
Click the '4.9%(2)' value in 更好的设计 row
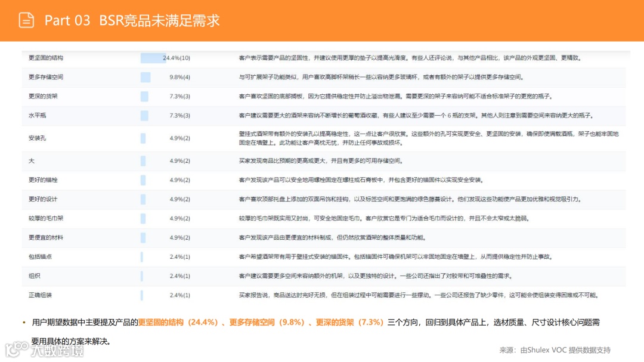pos(180,199)
